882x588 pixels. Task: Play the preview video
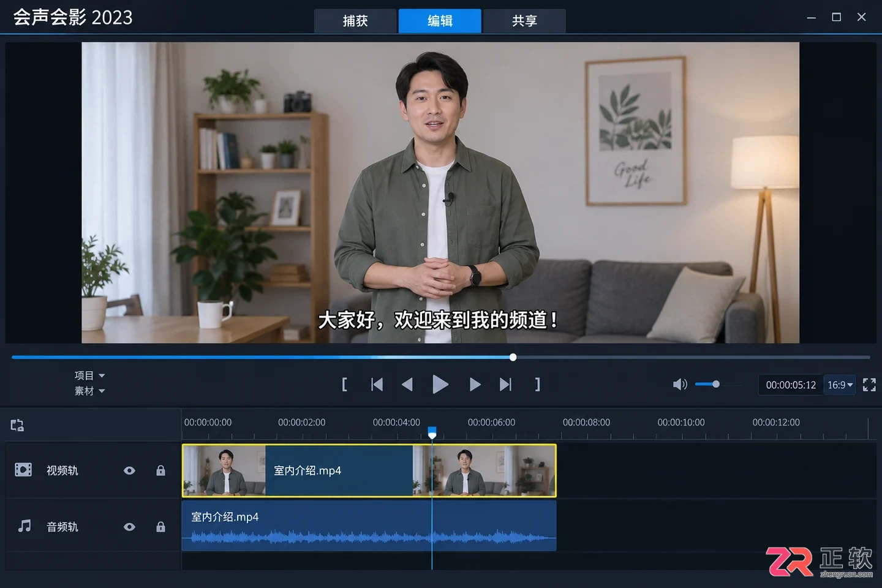click(x=440, y=385)
